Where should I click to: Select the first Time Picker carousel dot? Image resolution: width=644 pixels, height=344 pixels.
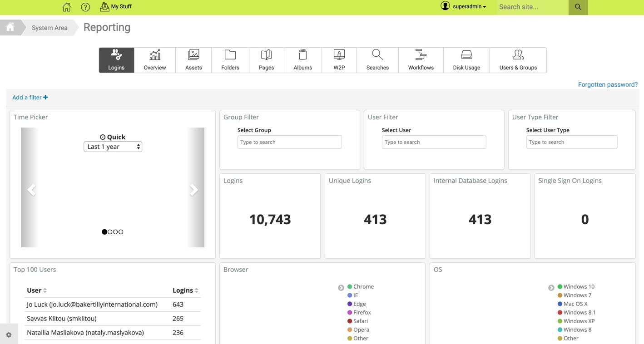[x=104, y=232]
